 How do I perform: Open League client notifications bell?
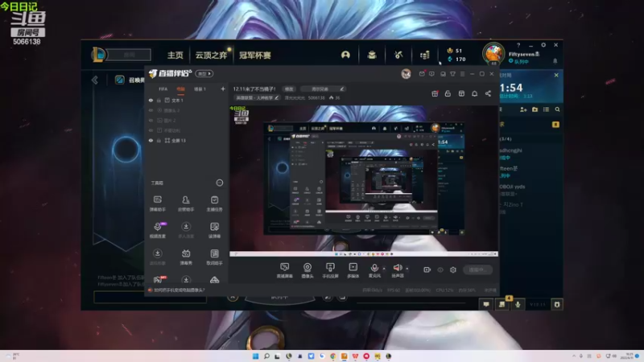click(x=555, y=61)
